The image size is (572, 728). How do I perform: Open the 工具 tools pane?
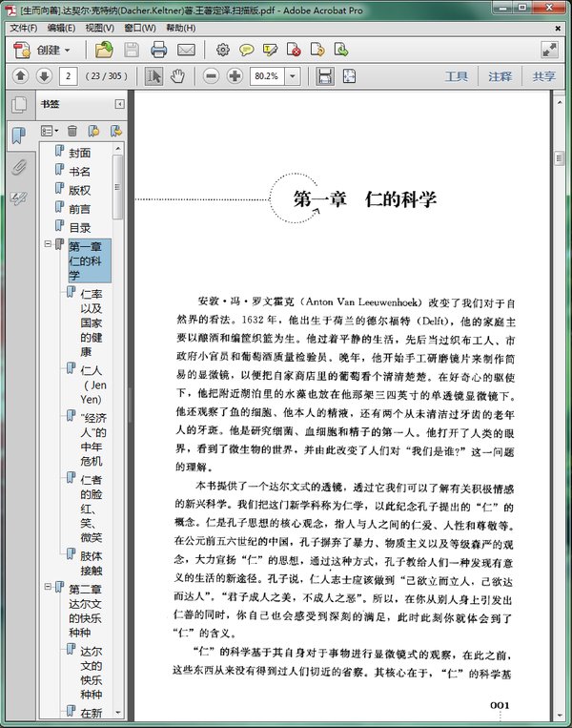[456, 76]
